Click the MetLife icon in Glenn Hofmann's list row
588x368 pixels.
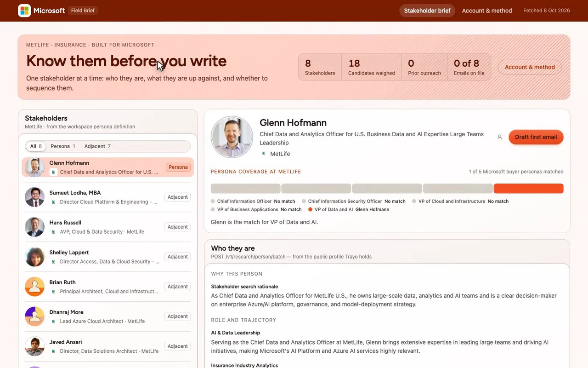[x=53, y=172]
